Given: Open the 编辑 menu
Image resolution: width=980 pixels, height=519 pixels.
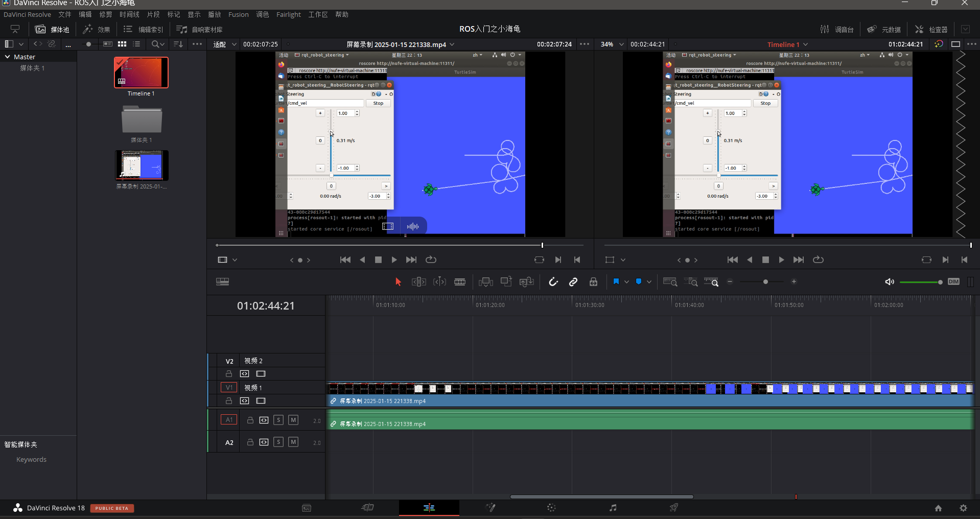Looking at the screenshot, I should (85, 14).
